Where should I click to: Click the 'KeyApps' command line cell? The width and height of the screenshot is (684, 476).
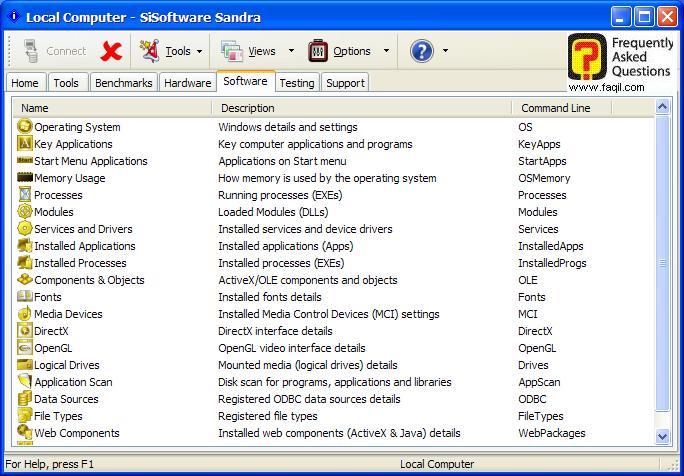[x=539, y=144]
